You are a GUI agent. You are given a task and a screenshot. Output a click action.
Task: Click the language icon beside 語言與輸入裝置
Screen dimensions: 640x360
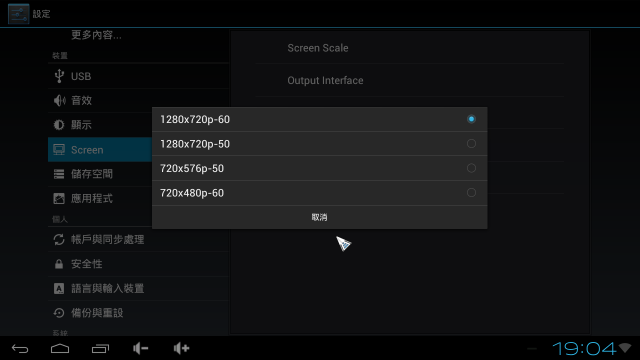(59, 289)
